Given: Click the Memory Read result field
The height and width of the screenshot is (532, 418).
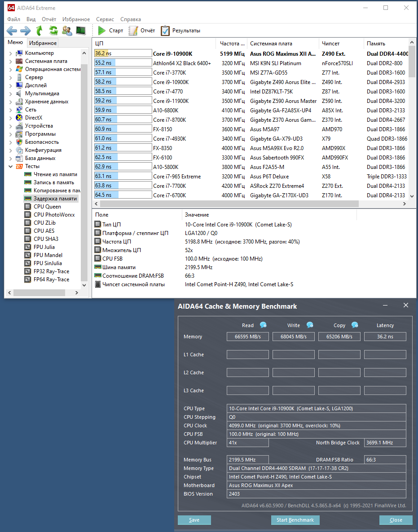Looking at the screenshot, I should [248, 337].
